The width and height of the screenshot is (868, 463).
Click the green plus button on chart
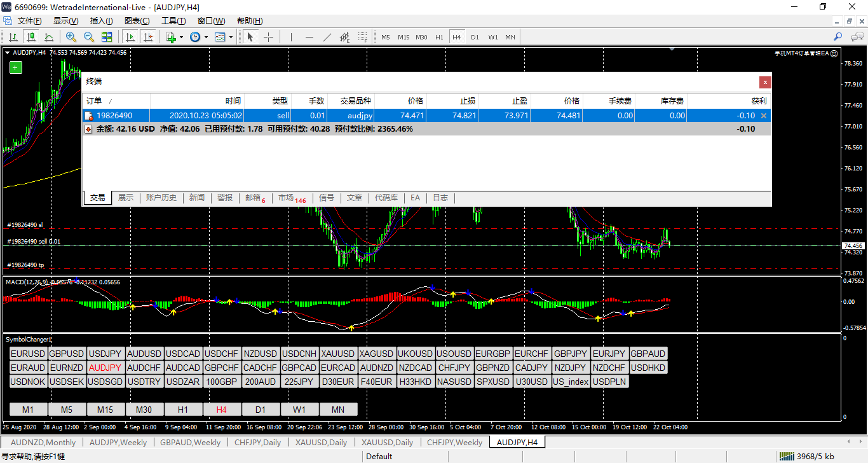(16, 67)
